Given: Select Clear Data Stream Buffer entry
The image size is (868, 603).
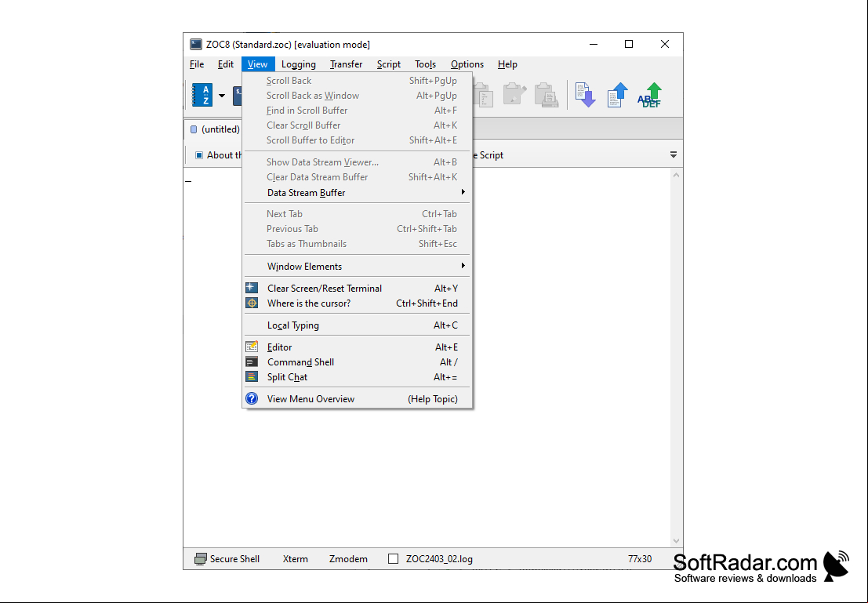Looking at the screenshot, I should pos(358,176).
